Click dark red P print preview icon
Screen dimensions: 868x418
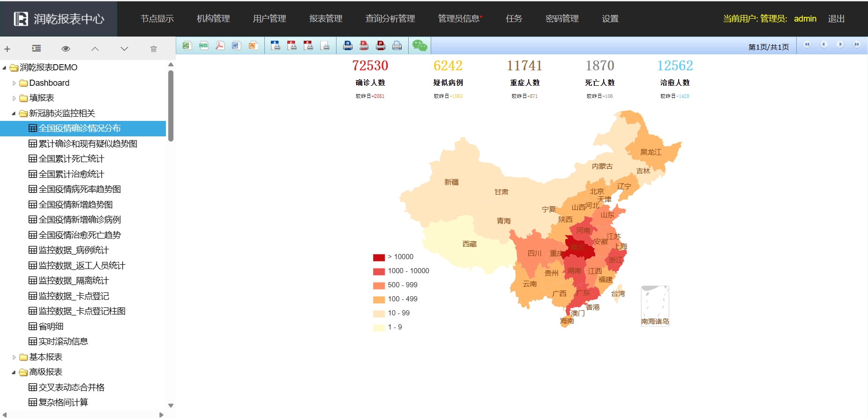[x=308, y=45]
